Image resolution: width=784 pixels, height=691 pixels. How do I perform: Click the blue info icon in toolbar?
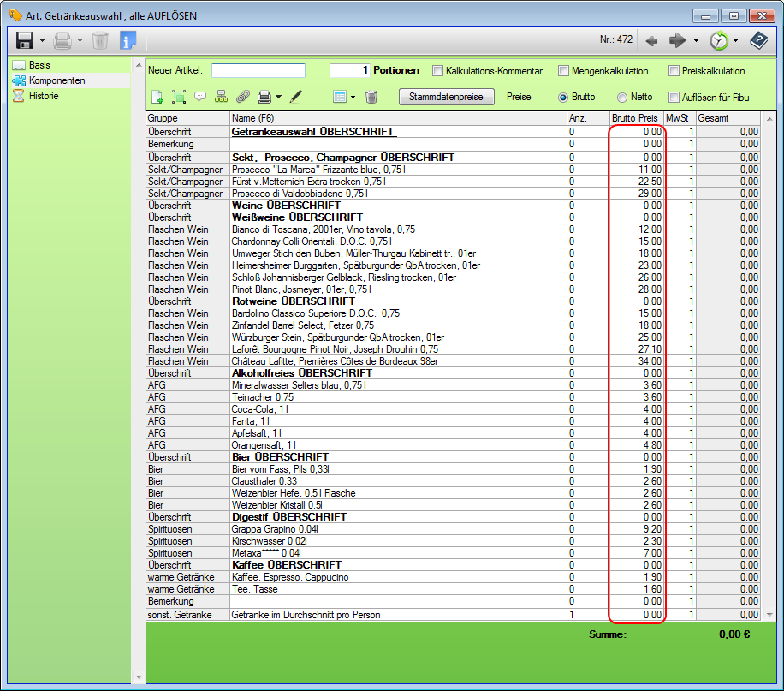pyautogui.click(x=128, y=40)
